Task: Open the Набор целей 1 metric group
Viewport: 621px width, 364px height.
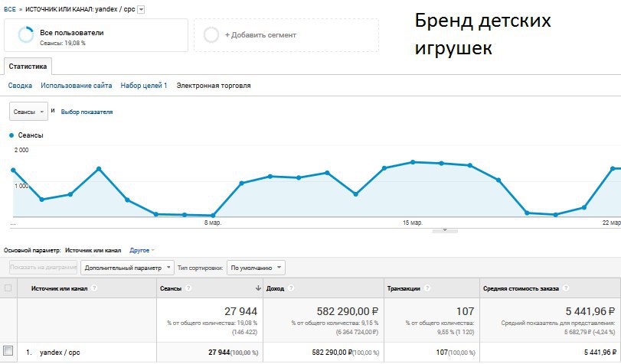Action: click(144, 86)
